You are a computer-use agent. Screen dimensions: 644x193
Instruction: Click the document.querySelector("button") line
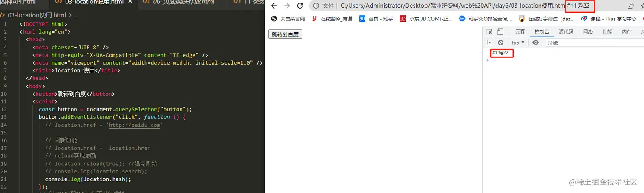click(115, 109)
